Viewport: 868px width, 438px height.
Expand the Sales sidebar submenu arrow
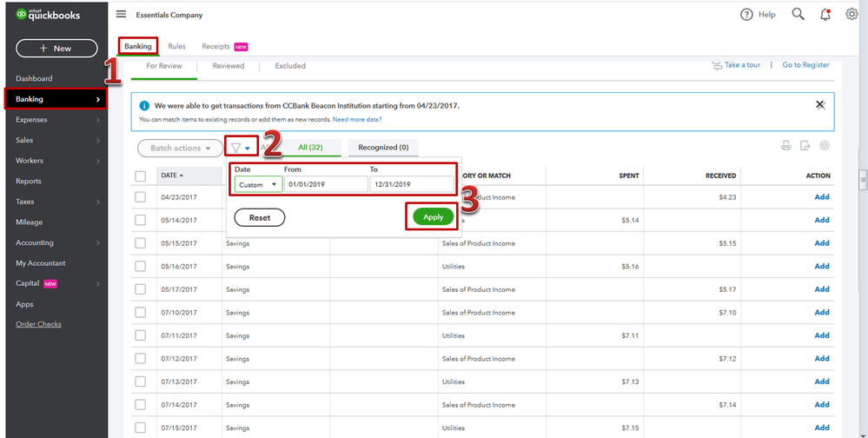coord(98,141)
